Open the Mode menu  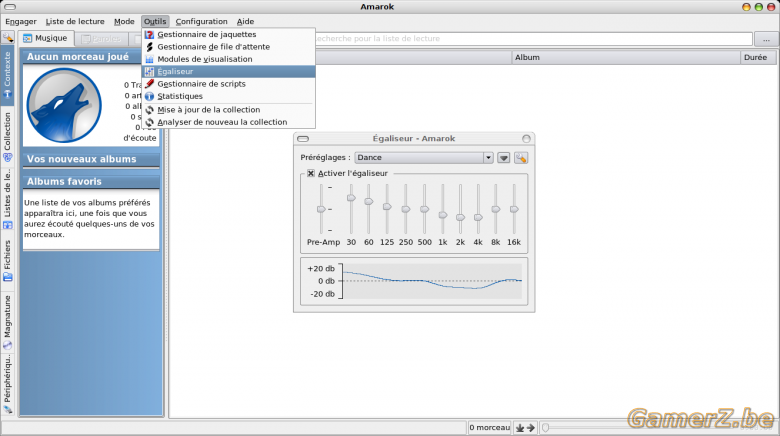[124, 21]
